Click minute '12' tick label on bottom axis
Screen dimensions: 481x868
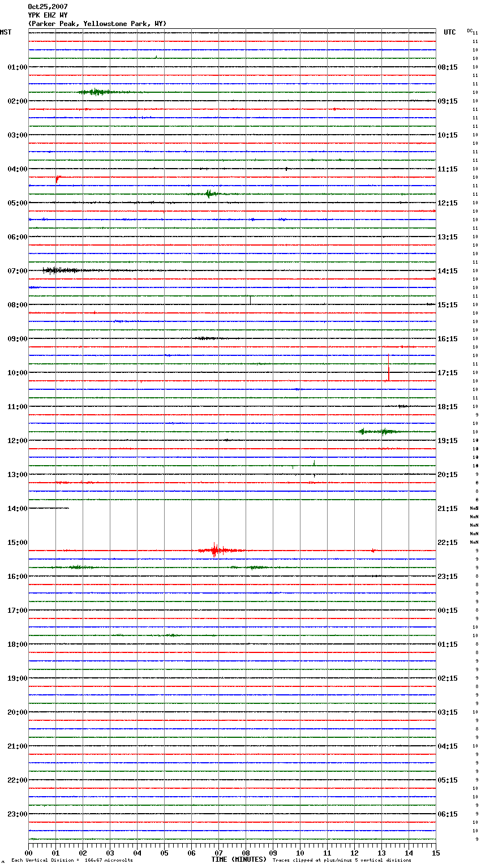pos(354,853)
